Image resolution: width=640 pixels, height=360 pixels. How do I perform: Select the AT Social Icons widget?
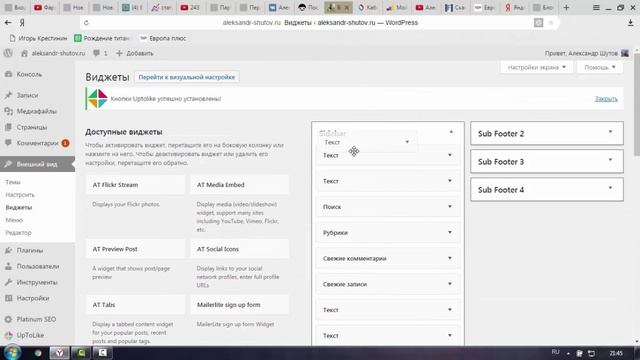click(x=240, y=249)
